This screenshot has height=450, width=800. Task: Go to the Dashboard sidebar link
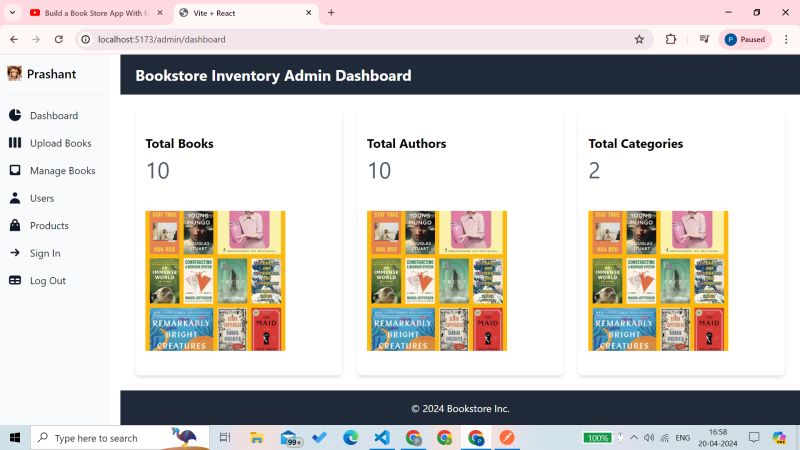coord(54,116)
